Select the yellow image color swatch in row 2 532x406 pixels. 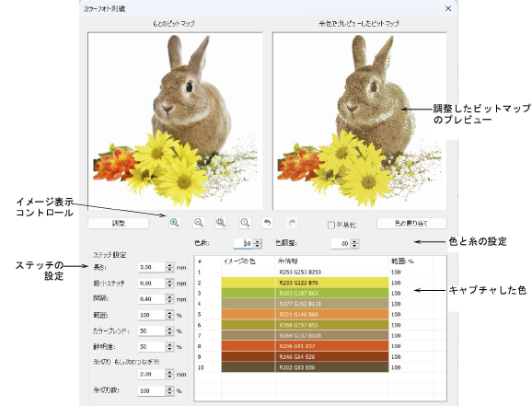(248, 283)
